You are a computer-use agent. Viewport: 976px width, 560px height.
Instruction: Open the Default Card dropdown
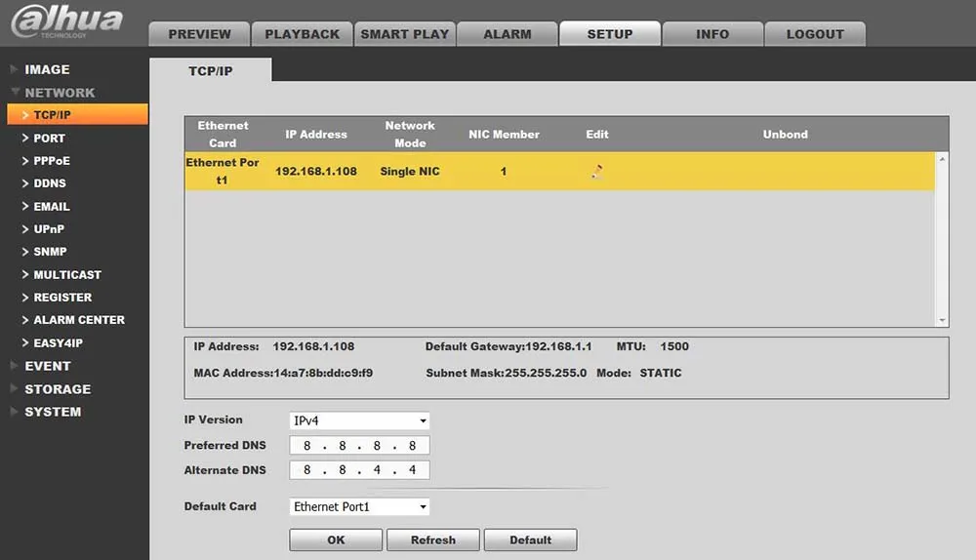[x=359, y=506]
